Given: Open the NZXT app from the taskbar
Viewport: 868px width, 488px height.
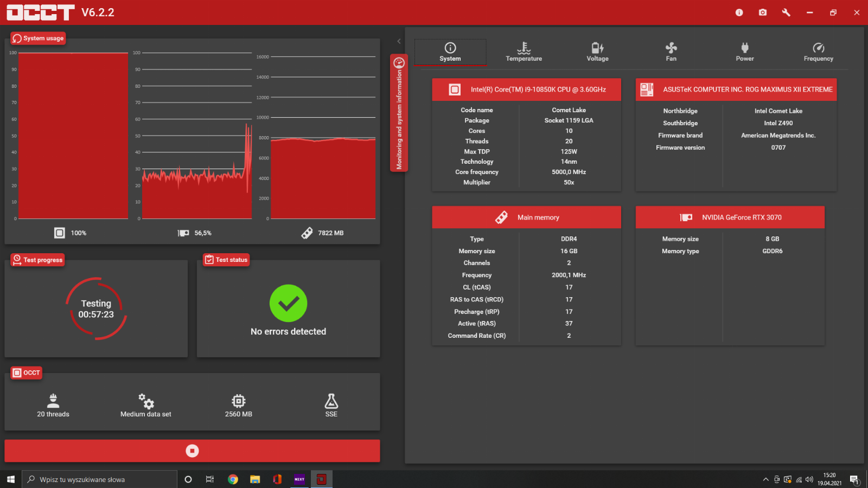Looking at the screenshot, I should 299,479.
